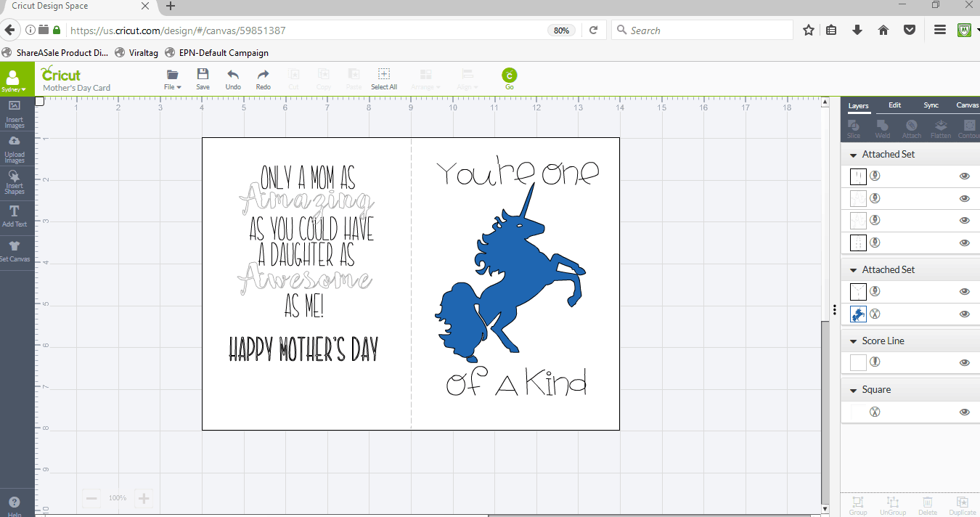Save the Mother's Day Card project
980x517 pixels.
[203, 79]
